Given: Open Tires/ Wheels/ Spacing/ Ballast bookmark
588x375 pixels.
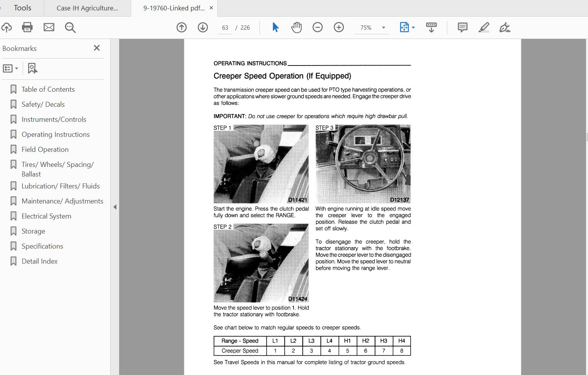Looking at the screenshot, I should [x=58, y=169].
